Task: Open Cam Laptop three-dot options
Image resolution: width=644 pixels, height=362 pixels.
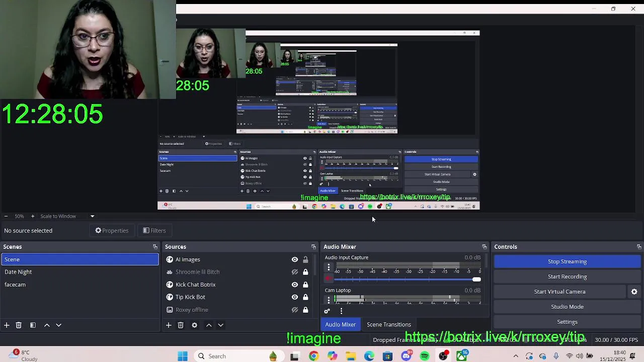Action: point(329,300)
